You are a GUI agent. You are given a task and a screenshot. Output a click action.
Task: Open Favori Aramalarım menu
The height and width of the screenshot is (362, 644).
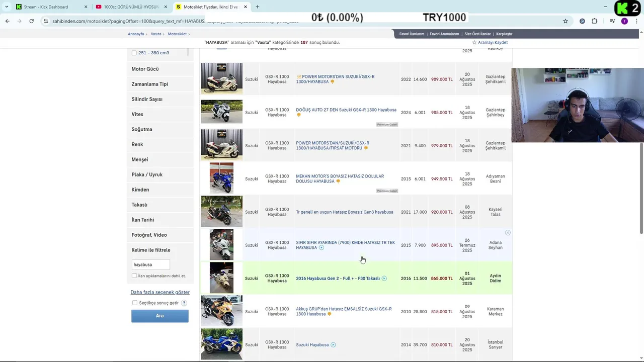click(x=444, y=34)
